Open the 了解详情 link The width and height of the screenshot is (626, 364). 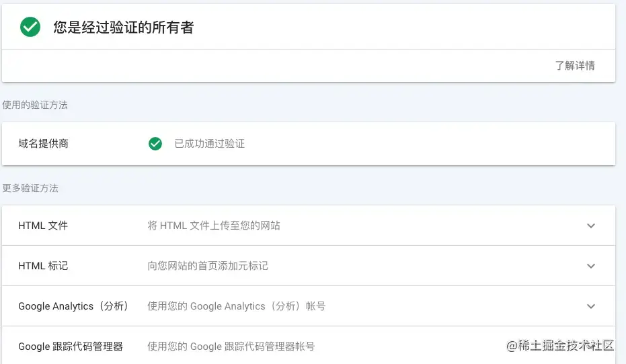tap(575, 65)
